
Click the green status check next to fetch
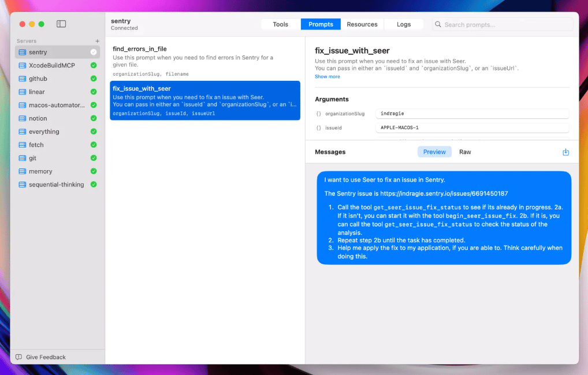(x=94, y=145)
